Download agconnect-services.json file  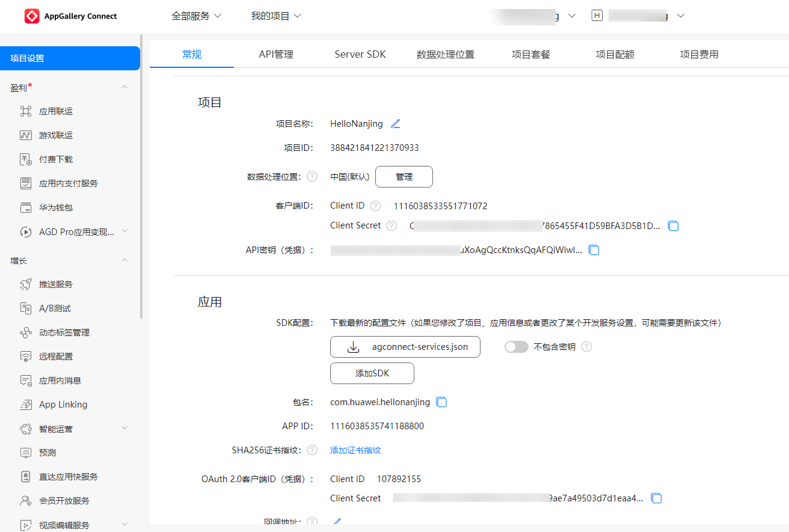point(405,347)
